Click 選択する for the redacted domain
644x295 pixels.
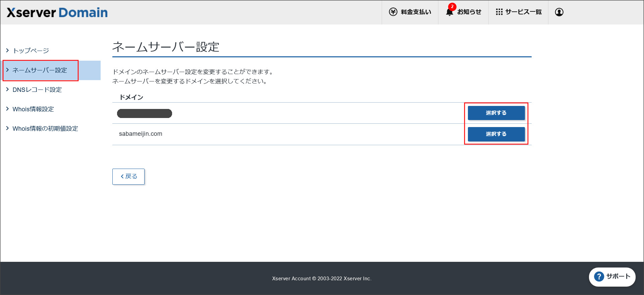[496, 113]
